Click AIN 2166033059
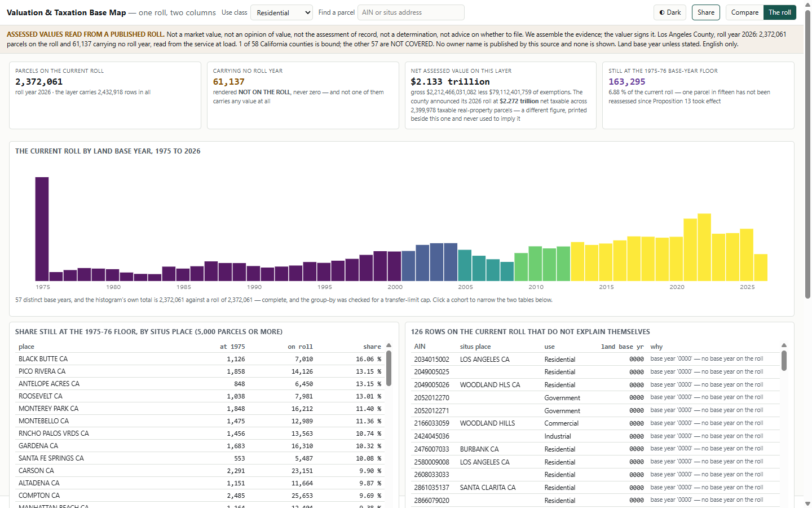The height and width of the screenshot is (508, 812). click(x=431, y=423)
